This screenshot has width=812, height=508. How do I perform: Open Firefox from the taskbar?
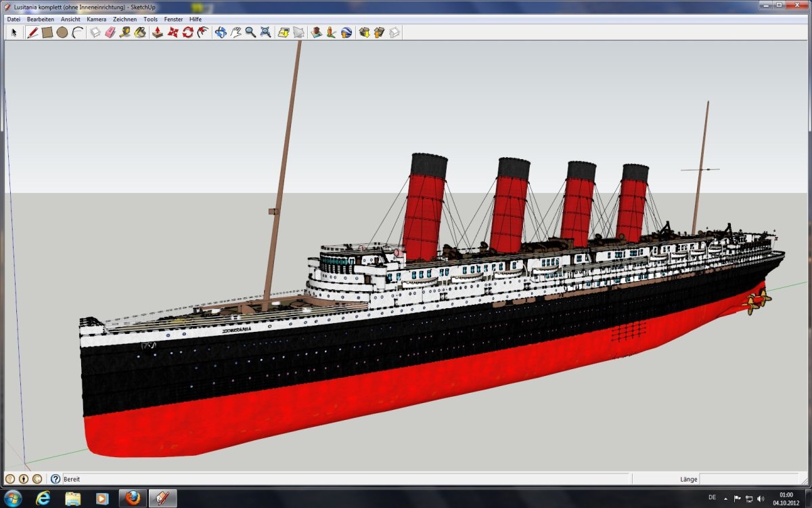(133, 499)
